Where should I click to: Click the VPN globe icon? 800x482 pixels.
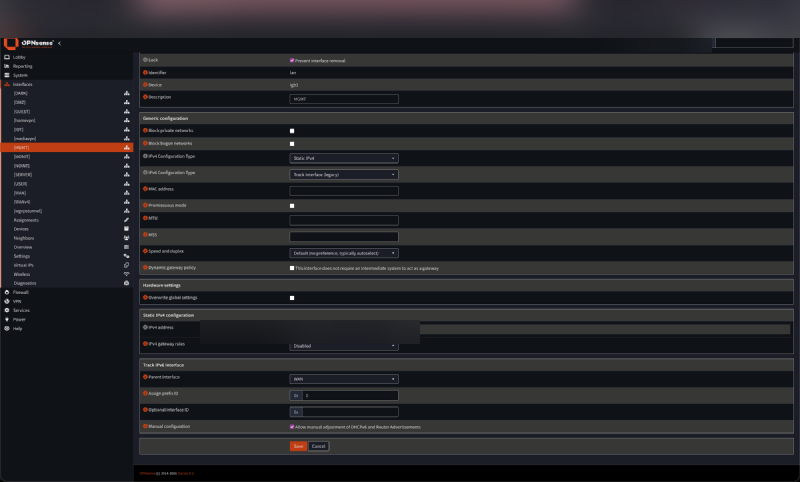tap(7, 301)
